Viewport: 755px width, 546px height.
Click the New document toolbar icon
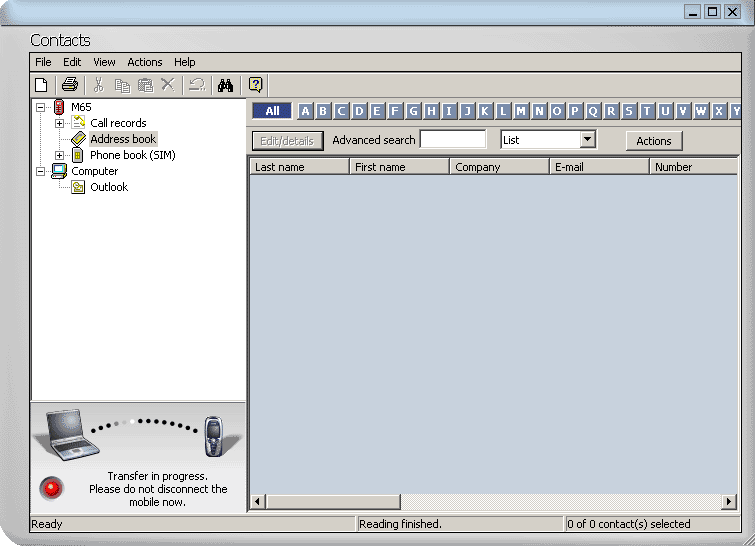click(41, 85)
